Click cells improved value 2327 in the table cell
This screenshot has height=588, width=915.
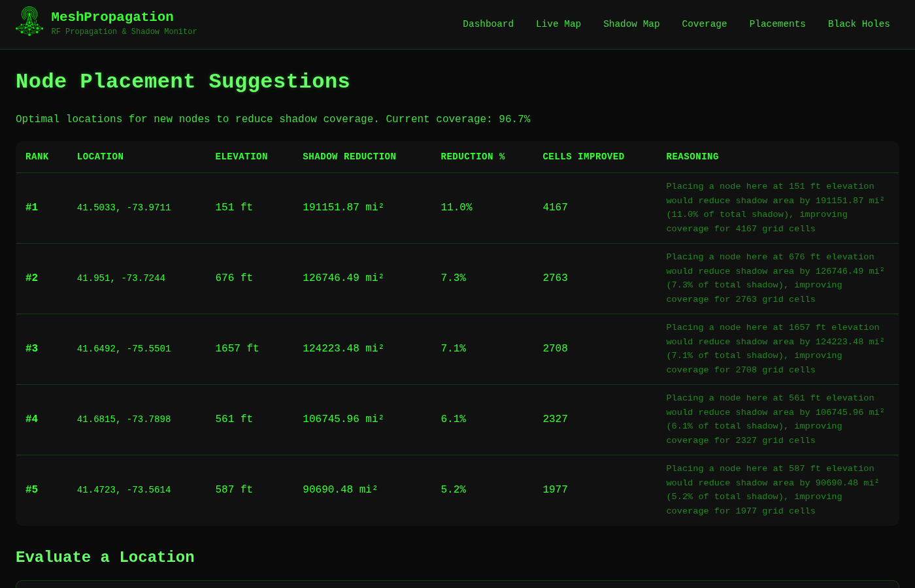tap(555, 419)
